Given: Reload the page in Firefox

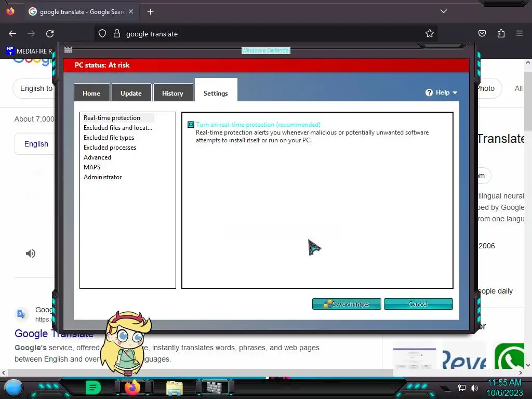Looking at the screenshot, I should coord(50,34).
